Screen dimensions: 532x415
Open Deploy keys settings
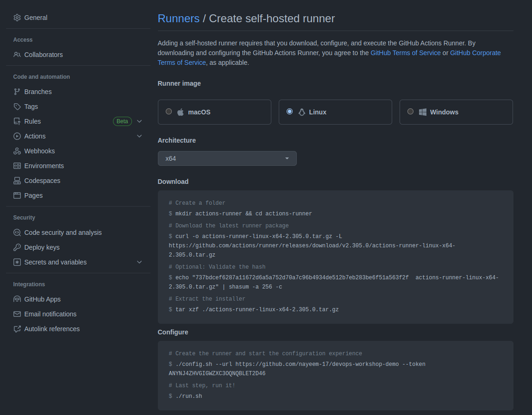coord(42,247)
